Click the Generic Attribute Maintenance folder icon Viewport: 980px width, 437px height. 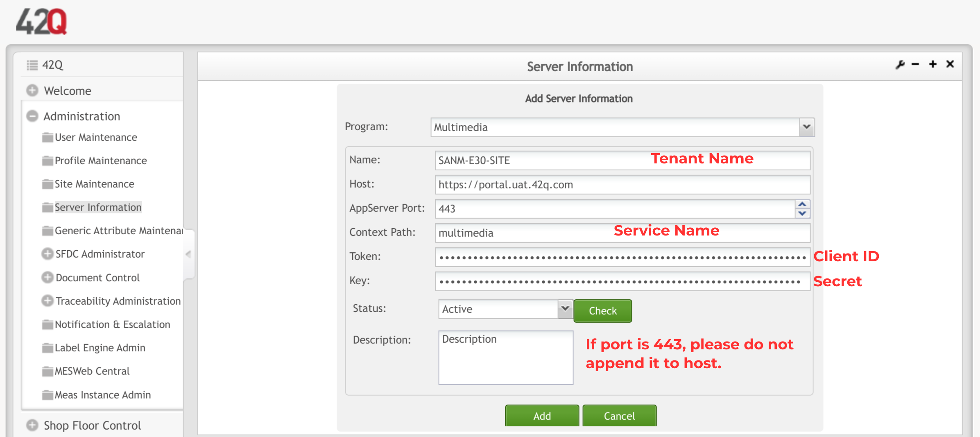[48, 231]
